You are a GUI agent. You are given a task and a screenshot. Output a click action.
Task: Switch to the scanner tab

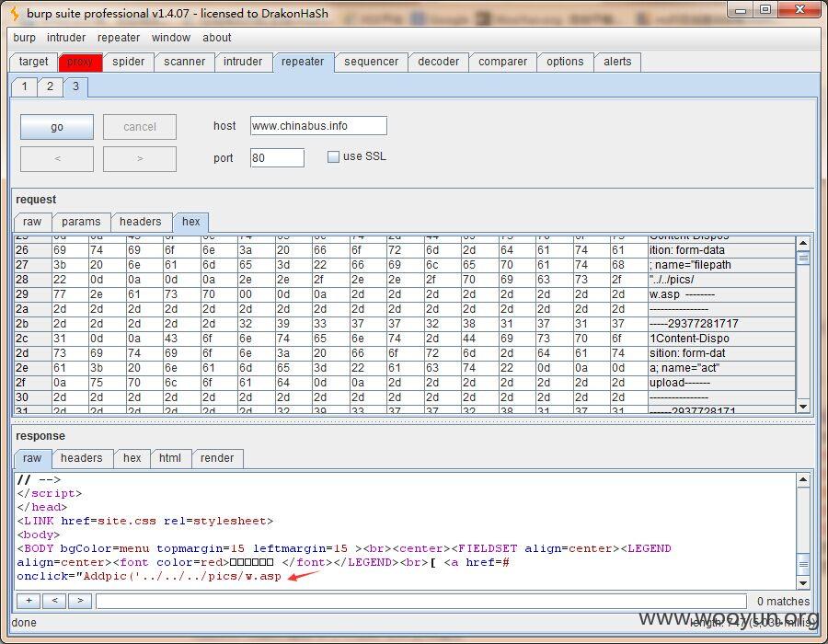184,62
